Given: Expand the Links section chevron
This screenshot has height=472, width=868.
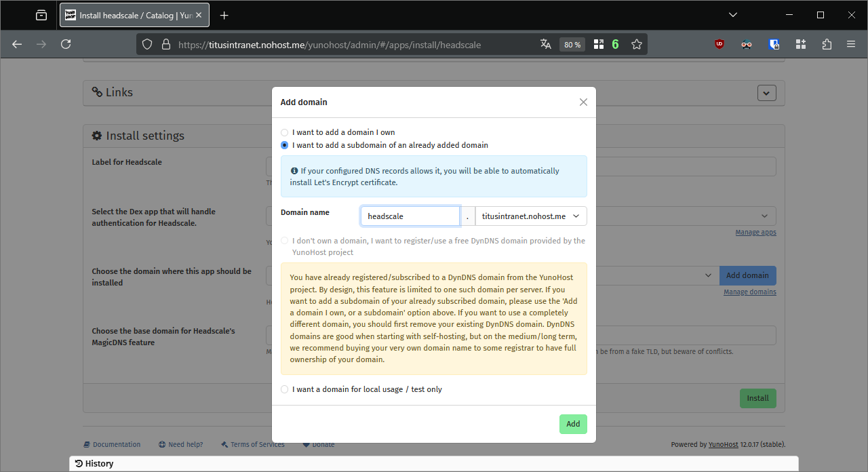Looking at the screenshot, I should click(766, 93).
